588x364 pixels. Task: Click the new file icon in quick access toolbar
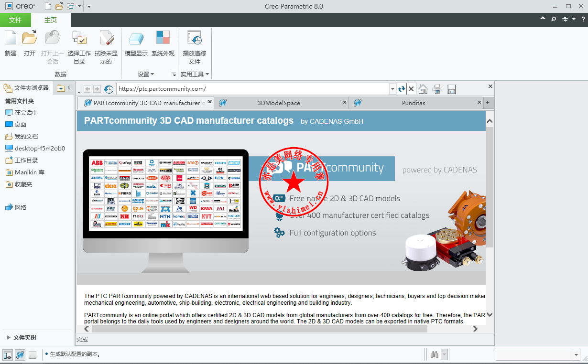pyautogui.click(x=48, y=6)
